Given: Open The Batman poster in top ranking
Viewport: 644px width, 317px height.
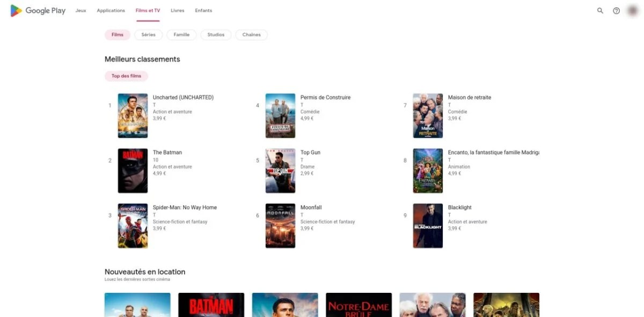Looking at the screenshot, I should (x=133, y=171).
